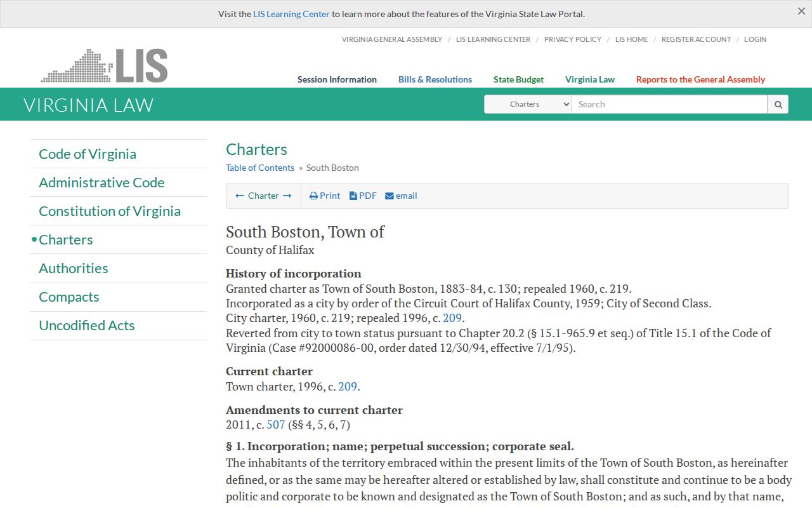Open Reports to the General Assembly
The width and height of the screenshot is (812, 508).
(700, 79)
